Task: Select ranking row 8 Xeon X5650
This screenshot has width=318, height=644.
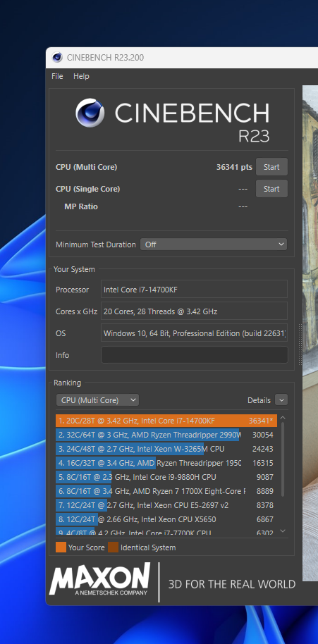Action: tap(166, 519)
